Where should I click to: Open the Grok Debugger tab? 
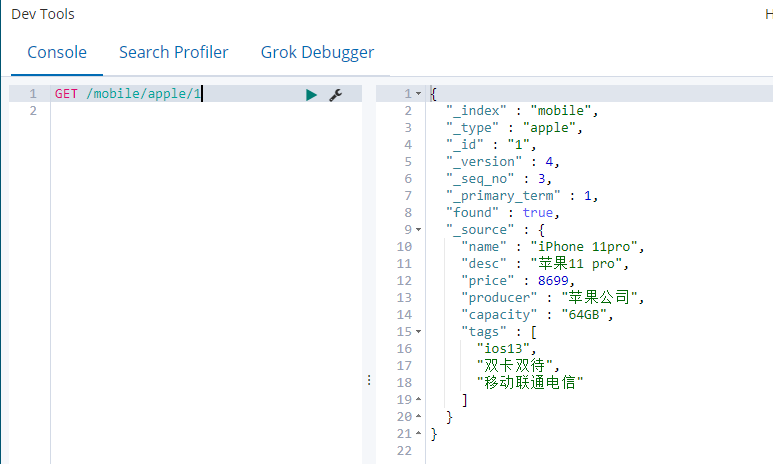click(x=317, y=52)
